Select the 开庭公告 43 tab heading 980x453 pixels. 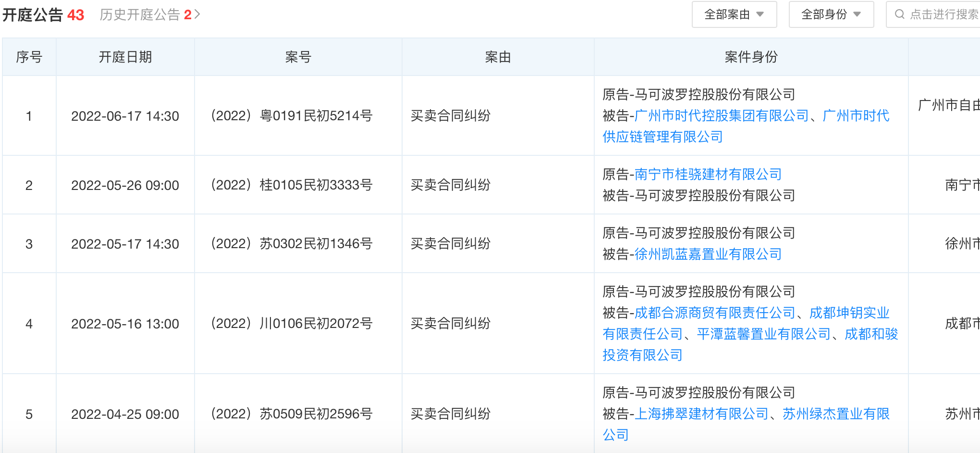[x=43, y=15]
